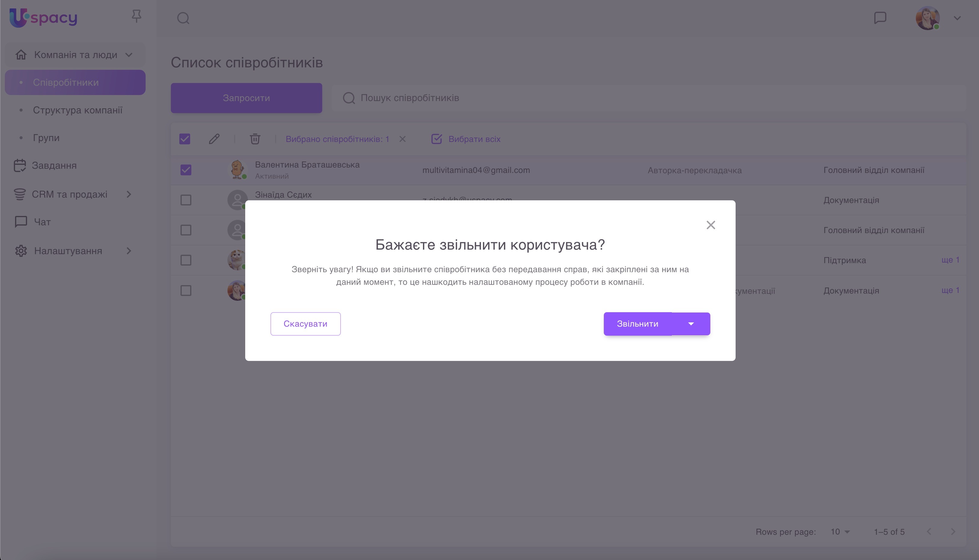979x560 pixels.
Task: Close the dismissal dialog with X
Action: pos(711,225)
